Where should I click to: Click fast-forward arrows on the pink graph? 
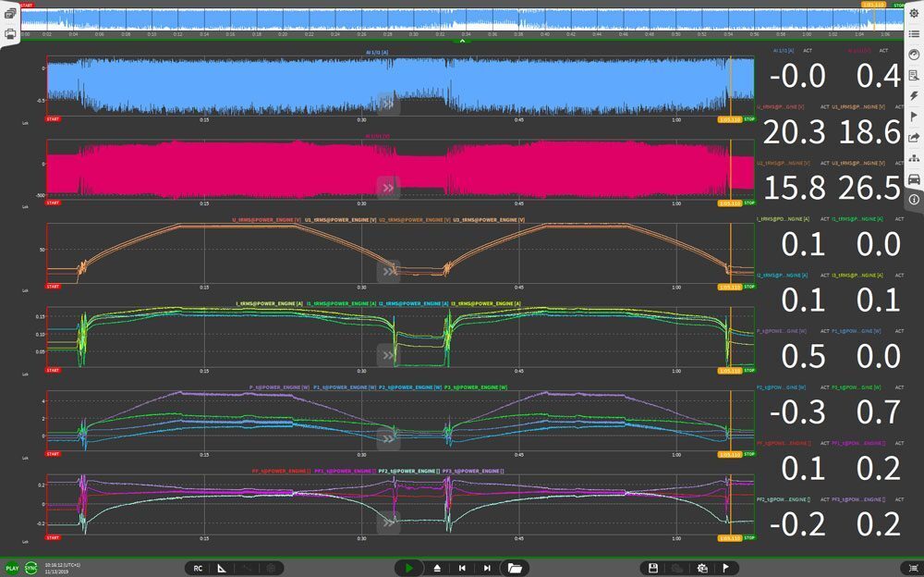point(388,187)
